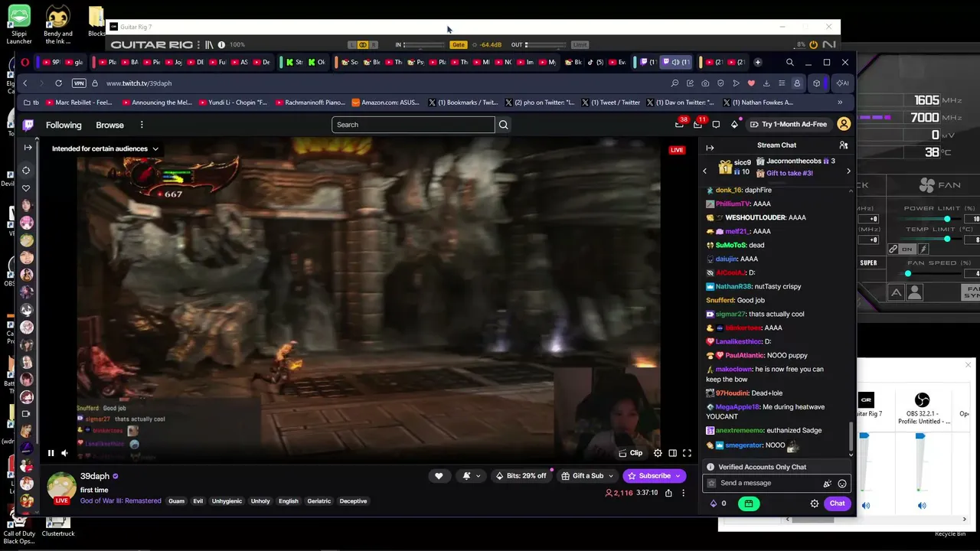The height and width of the screenshot is (551, 980).
Task: Toggle the ON button in the GPU tuning panel
Action: [x=907, y=249]
